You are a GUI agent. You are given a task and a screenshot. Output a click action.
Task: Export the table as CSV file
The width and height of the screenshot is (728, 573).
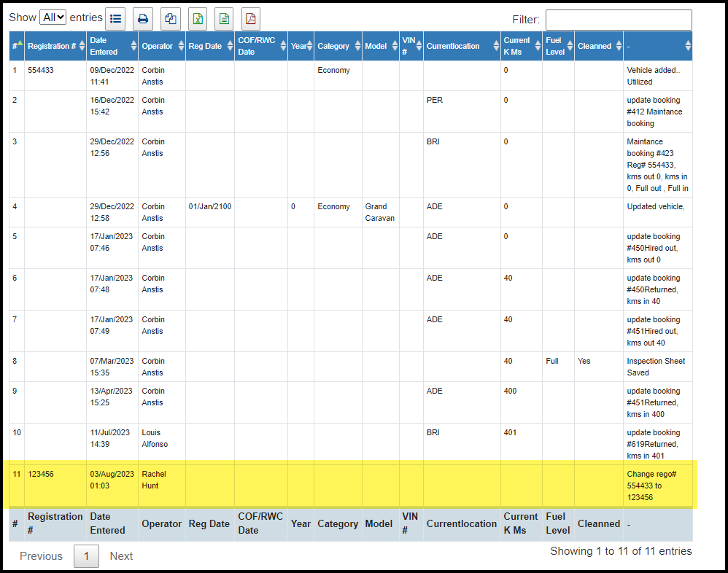[x=224, y=18]
